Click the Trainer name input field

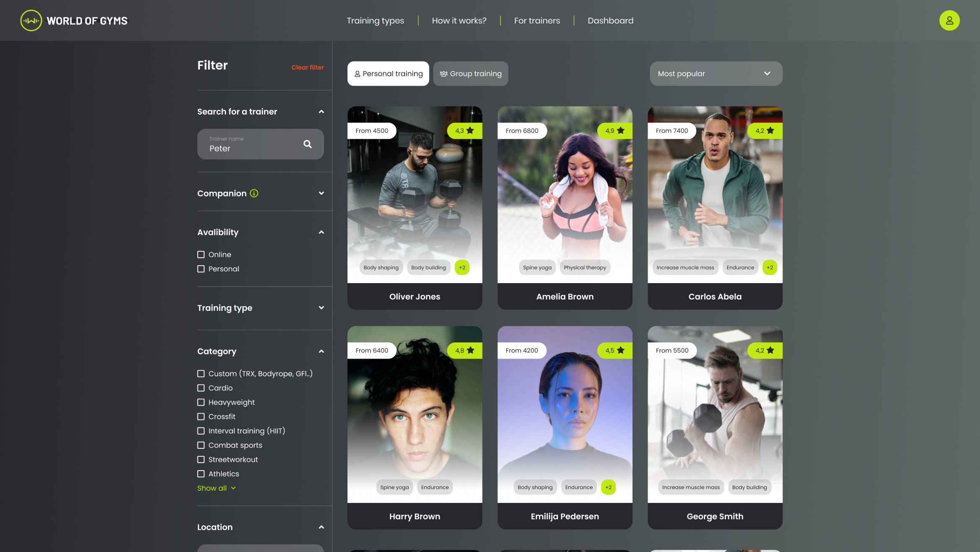point(251,144)
